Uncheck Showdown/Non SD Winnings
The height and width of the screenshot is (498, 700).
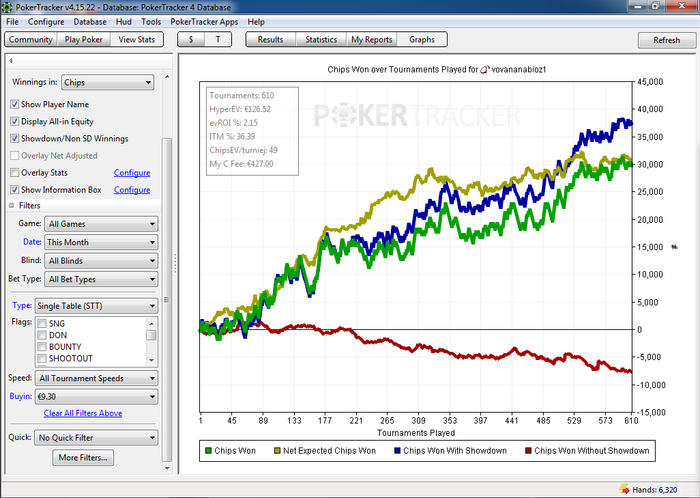(x=15, y=138)
